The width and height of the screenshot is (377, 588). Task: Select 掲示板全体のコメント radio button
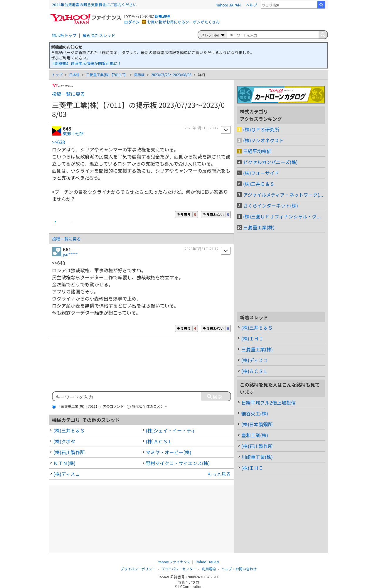click(x=129, y=407)
